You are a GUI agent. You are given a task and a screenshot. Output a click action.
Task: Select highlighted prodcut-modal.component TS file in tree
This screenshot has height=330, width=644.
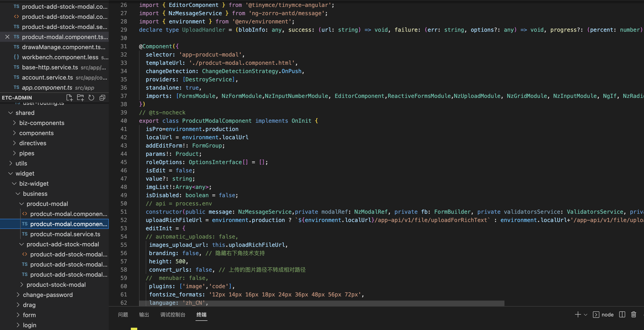54,224
